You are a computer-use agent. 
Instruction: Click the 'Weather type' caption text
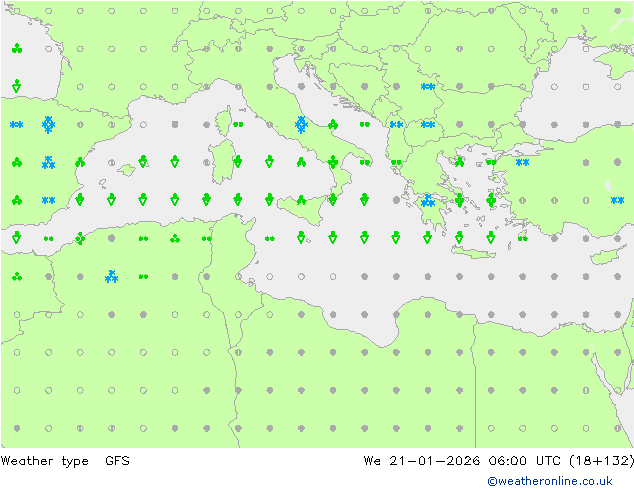(44, 461)
